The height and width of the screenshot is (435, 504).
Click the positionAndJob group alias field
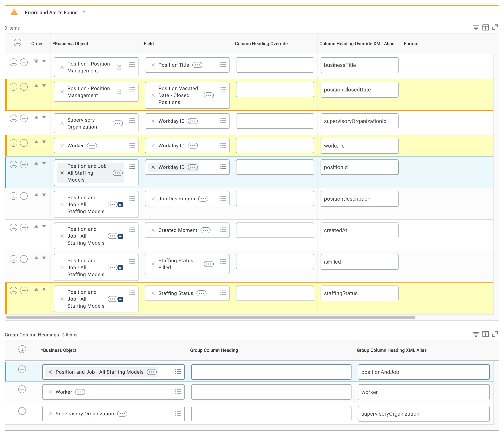(x=424, y=372)
